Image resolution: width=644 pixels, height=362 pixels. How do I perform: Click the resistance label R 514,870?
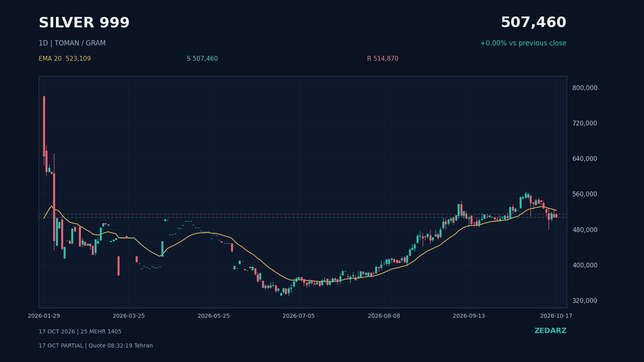(383, 59)
